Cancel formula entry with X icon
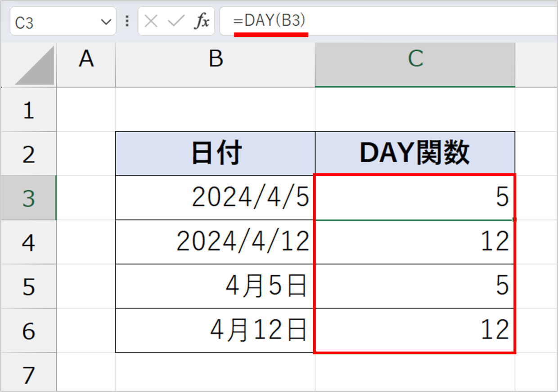Screen dimensions: 558x392 151,21
